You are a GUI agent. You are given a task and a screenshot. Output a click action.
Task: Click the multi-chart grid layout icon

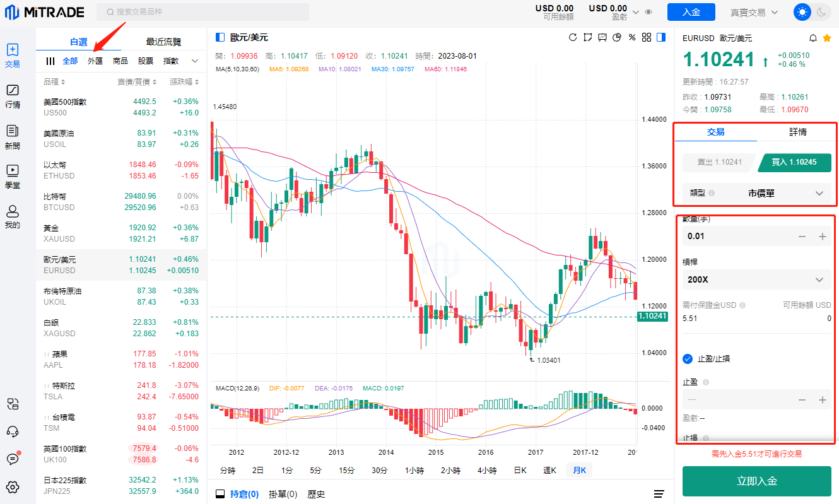[647, 37]
